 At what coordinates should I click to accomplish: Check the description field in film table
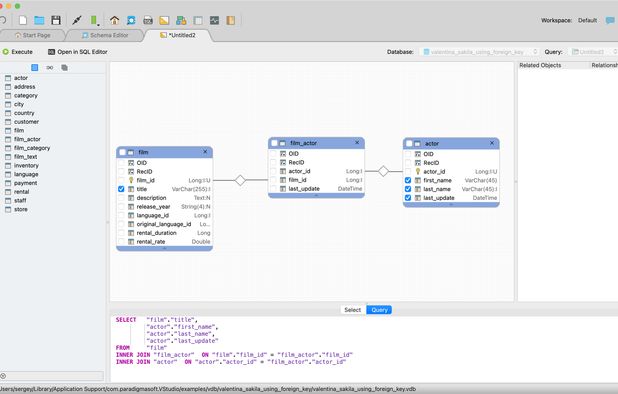tap(121, 198)
